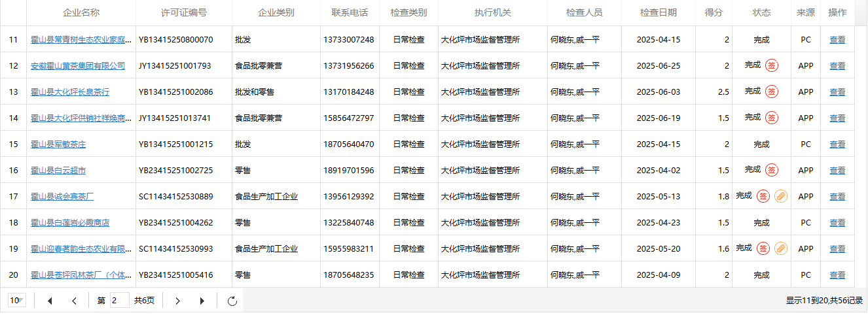
Task: Jump to the last page of results
Action: tap(202, 301)
